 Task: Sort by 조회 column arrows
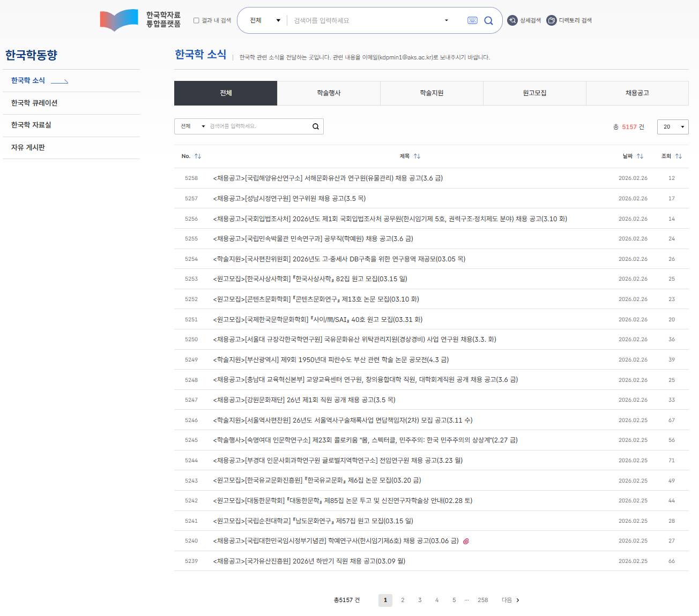pos(679,156)
